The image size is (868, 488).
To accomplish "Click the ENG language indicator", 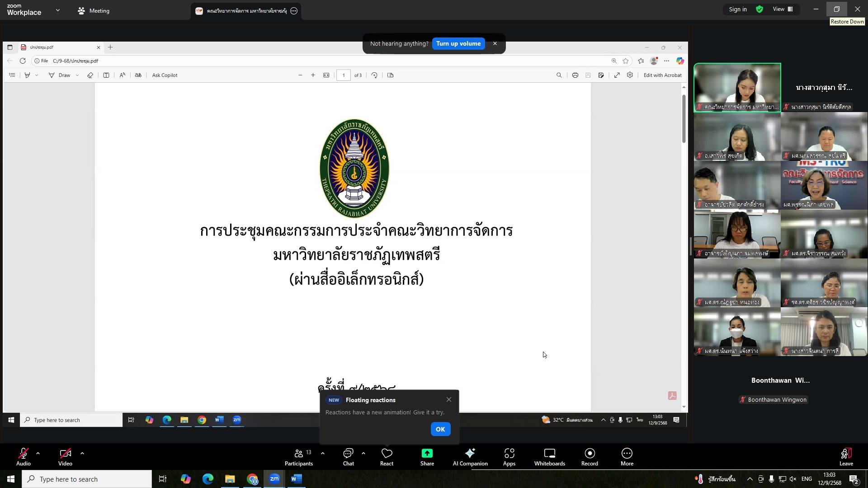I will coord(807,479).
